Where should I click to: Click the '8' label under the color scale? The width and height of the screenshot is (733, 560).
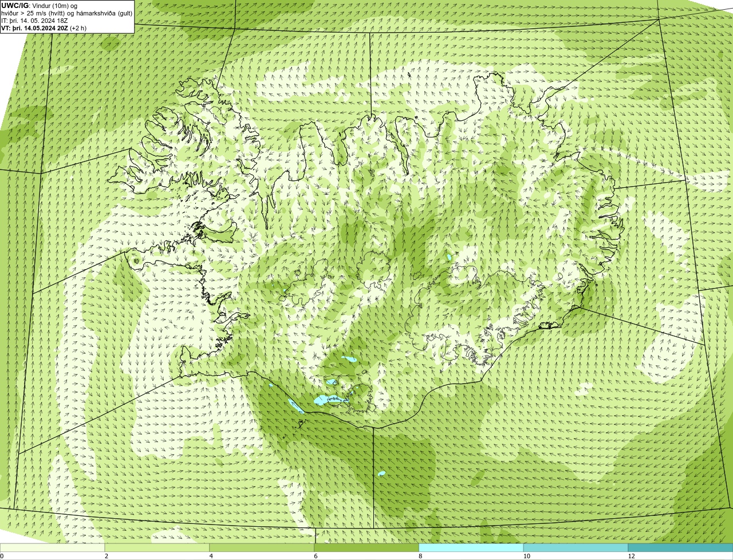(420, 556)
